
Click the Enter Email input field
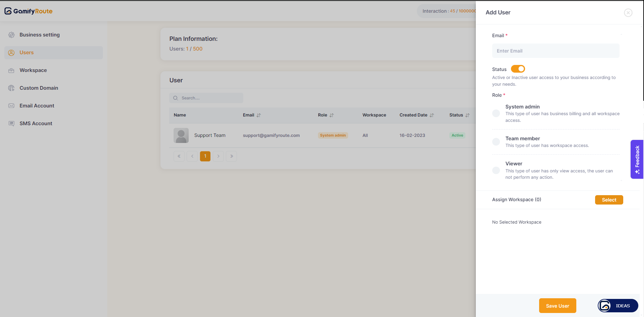[556, 51]
